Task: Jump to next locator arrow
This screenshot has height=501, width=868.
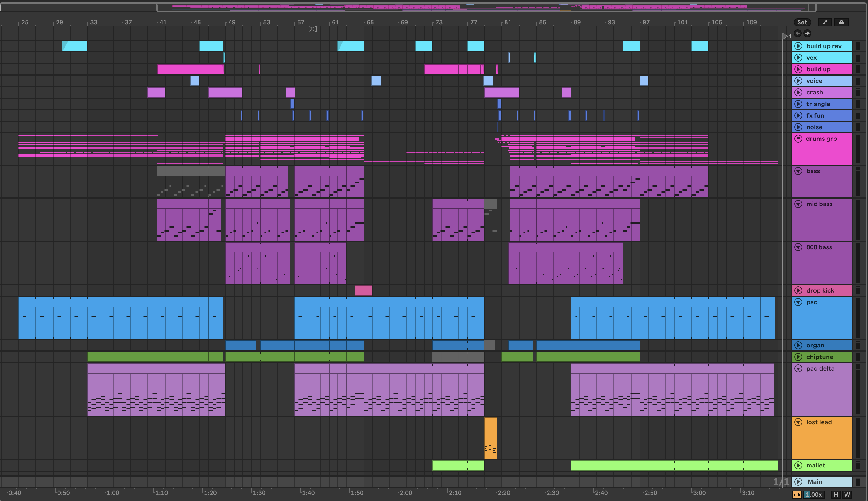Action: pyautogui.click(x=807, y=34)
